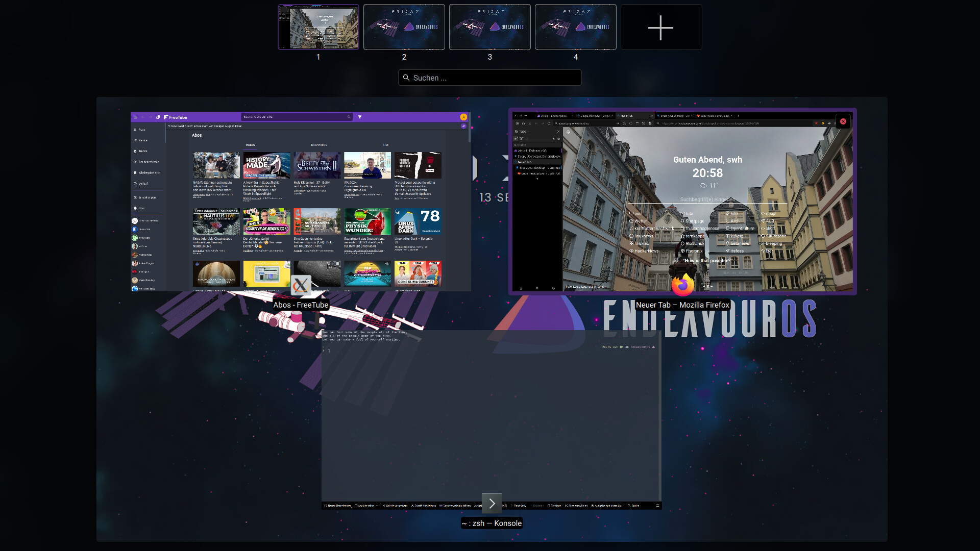Click the FreeTube logo in header
The height and width of the screenshot is (551, 980).
click(176, 117)
